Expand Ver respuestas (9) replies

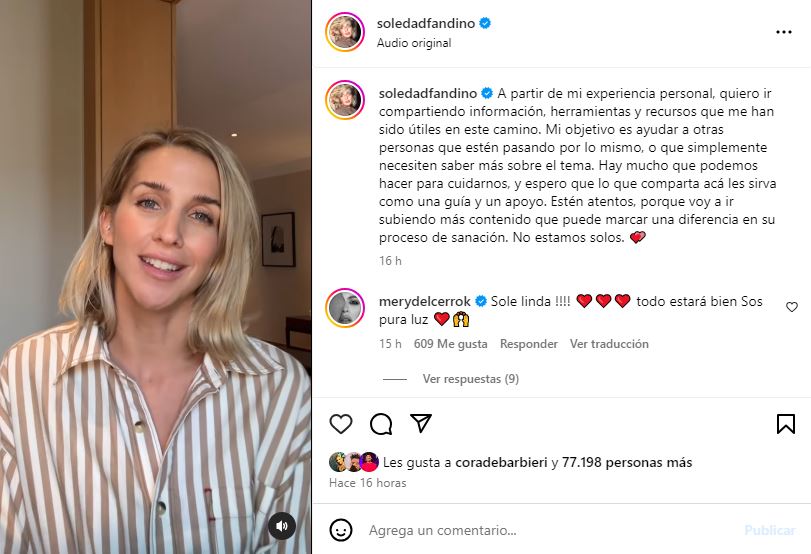pyautogui.click(x=471, y=379)
